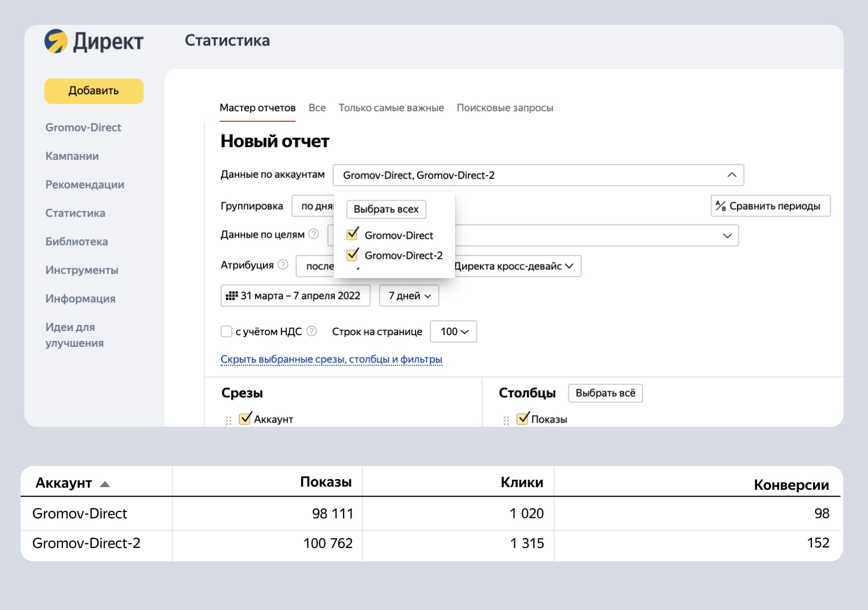Click Скрыть выбранные срезы, столбцы и фильтры link
Image resolution: width=868 pixels, height=610 pixels.
pyautogui.click(x=331, y=360)
